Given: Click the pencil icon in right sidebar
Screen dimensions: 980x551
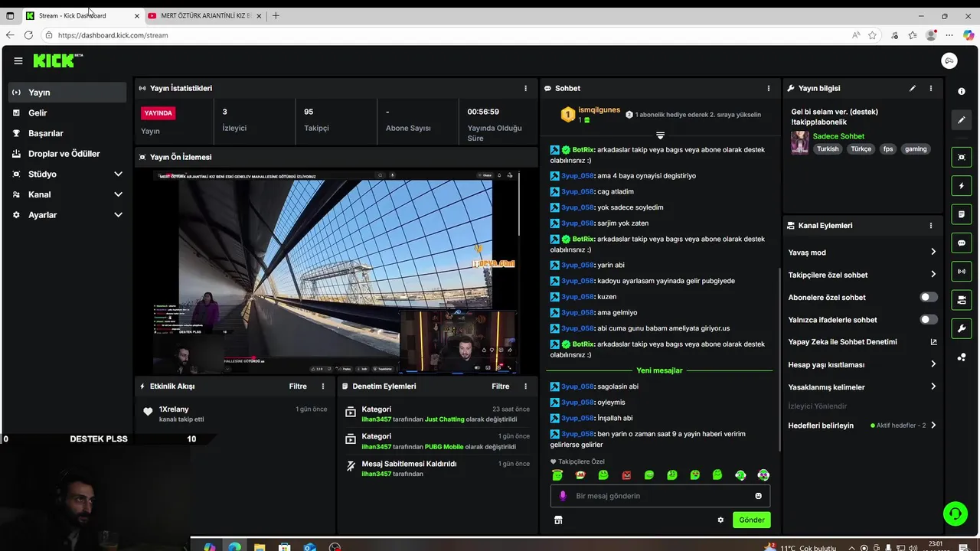Looking at the screenshot, I should point(962,120).
